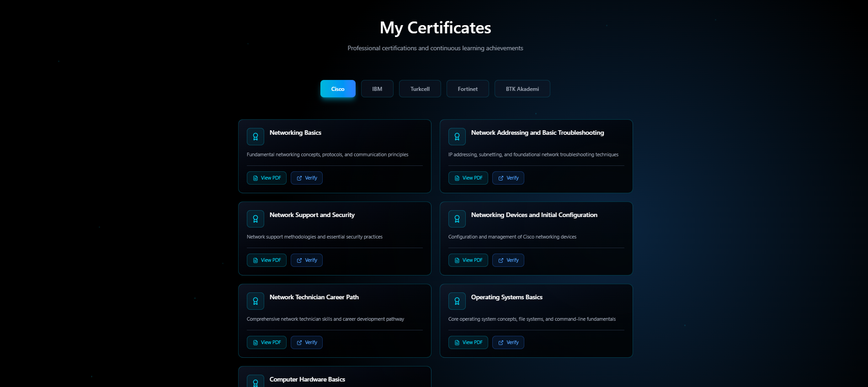Image resolution: width=868 pixels, height=387 pixels.
Task: Verify the Networking Basics certificate
Action: click(x=307, y=178)
